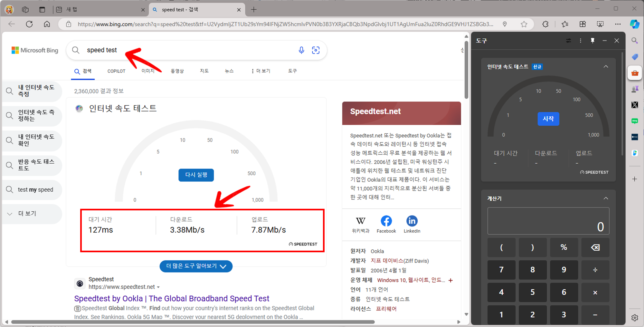Search suggestion 내 인터넷 속도 측정

click(x=32, y=91)
